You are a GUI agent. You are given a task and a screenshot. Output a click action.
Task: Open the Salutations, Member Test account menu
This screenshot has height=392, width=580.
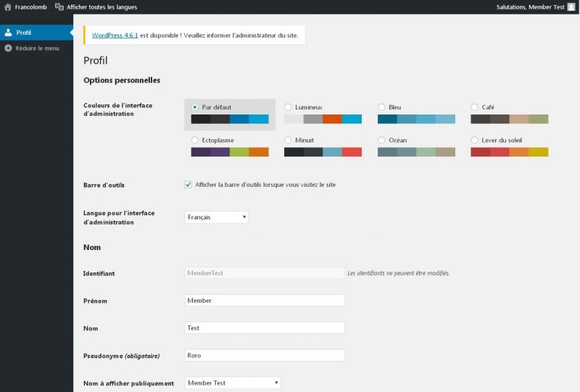tap(536, 7)
